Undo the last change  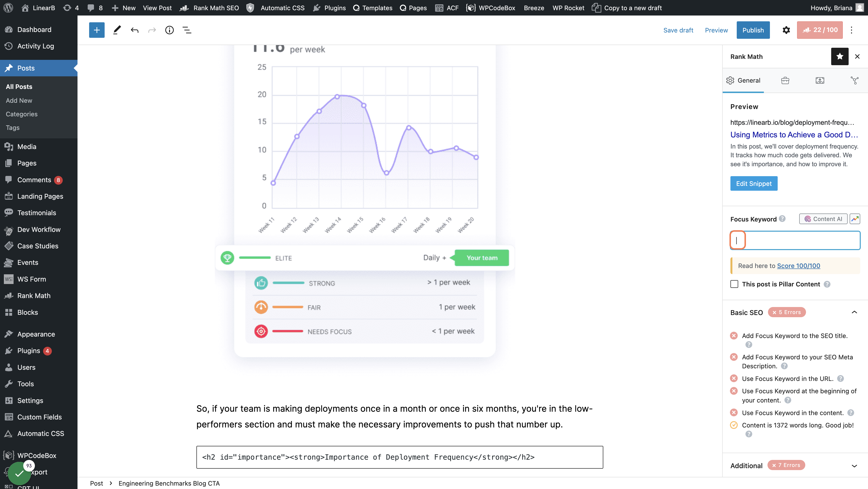[134, 30]
